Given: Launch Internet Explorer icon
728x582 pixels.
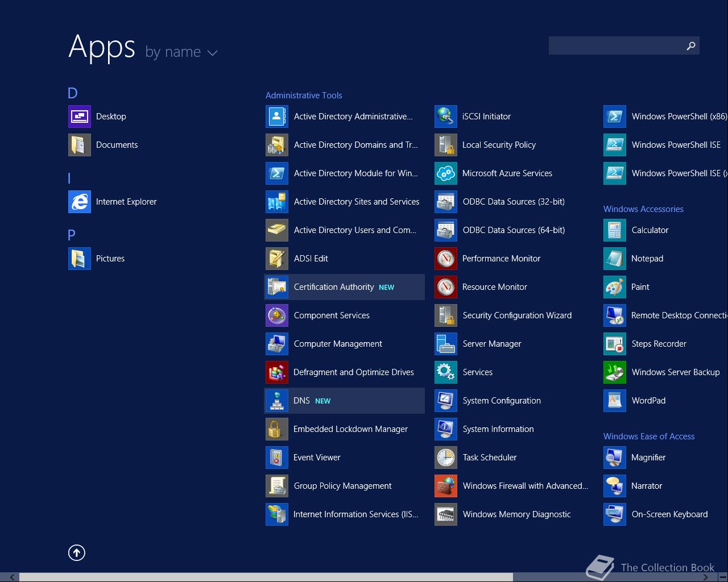Looking at the screenshot, I should (x=80, y=202).
